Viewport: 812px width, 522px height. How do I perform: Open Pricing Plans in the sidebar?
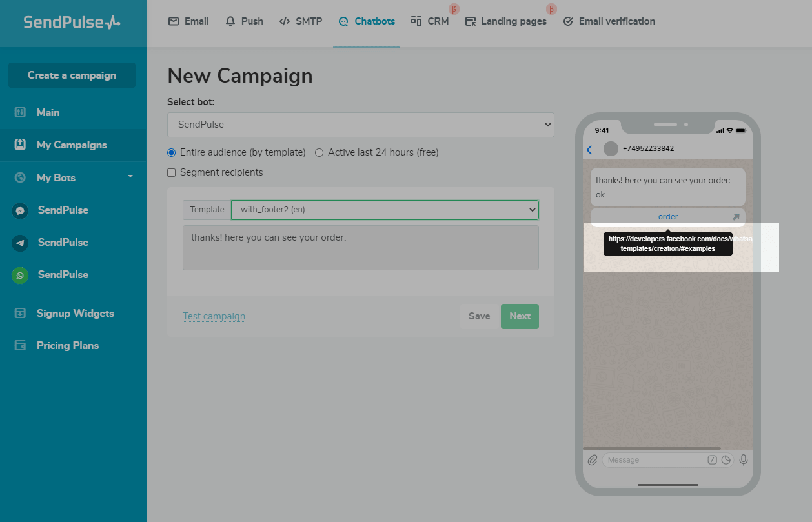click(x=68, y=345)
